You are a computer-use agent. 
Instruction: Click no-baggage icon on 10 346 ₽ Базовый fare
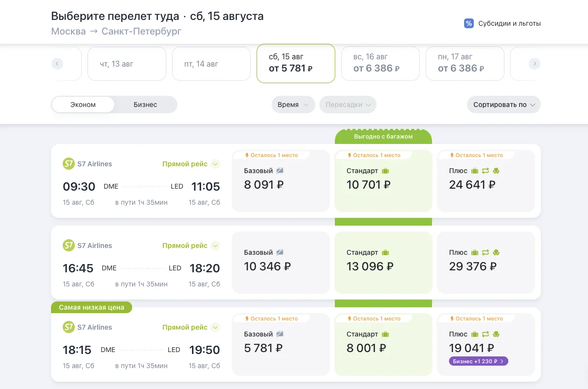point(280,252)
